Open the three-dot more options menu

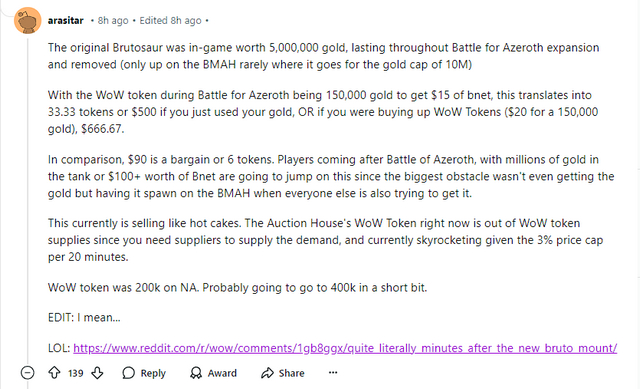333,372
